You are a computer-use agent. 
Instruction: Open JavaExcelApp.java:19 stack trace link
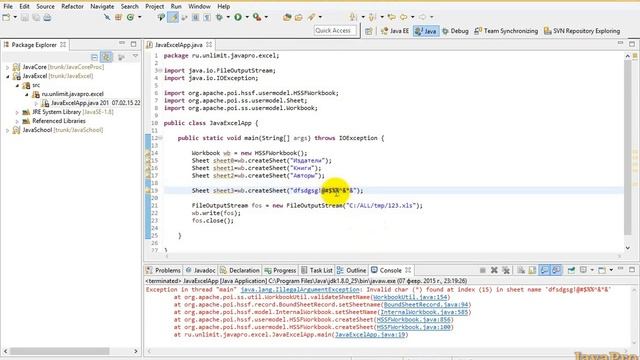(370, 335)
